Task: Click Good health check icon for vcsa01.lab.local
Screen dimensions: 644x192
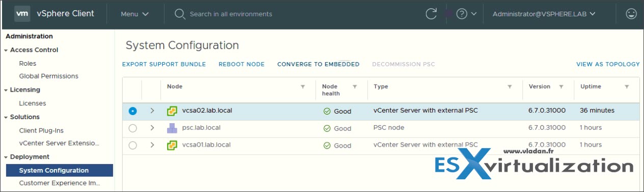Action: pyautogui.click(x=327, y=146)
